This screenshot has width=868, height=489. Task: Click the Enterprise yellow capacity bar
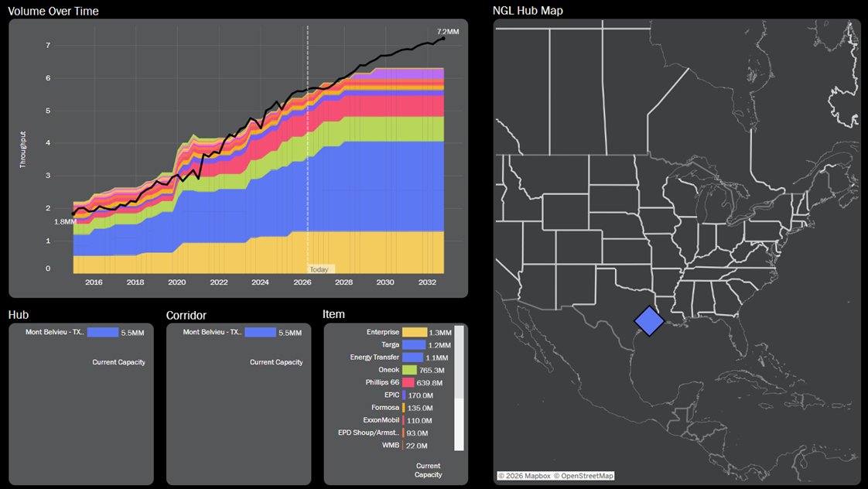[x=415, y=332]
